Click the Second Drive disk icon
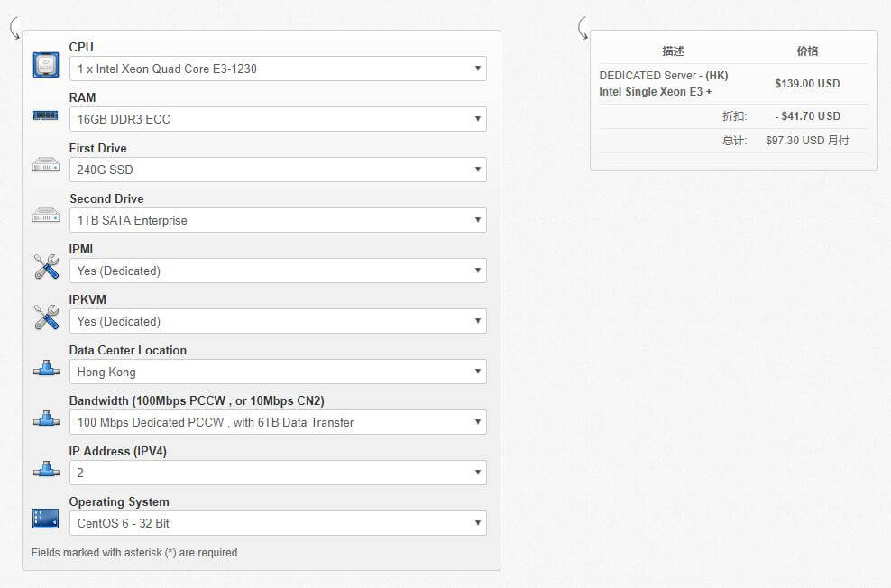 point(46,216)
